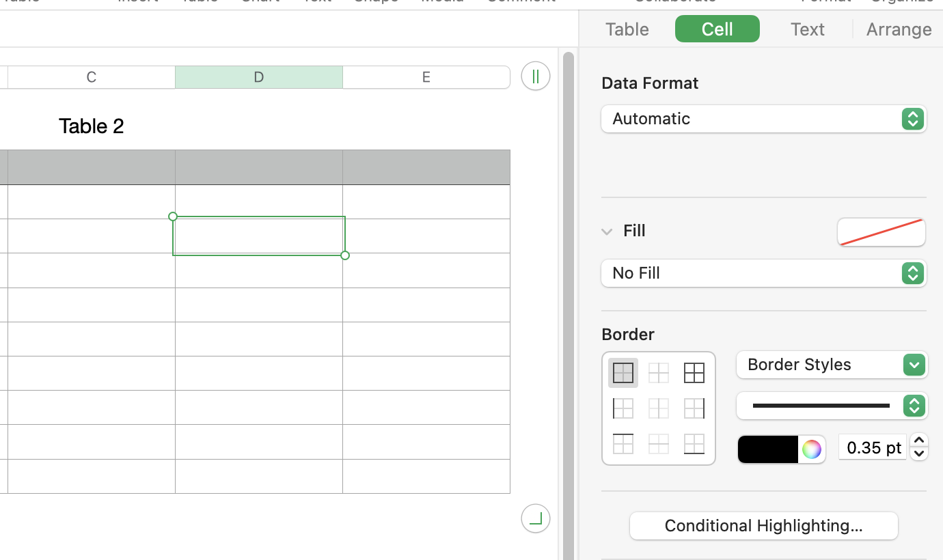The width and height of the screenshot is (943, 560).
Task: Select column E header
Action: point(426,77)
